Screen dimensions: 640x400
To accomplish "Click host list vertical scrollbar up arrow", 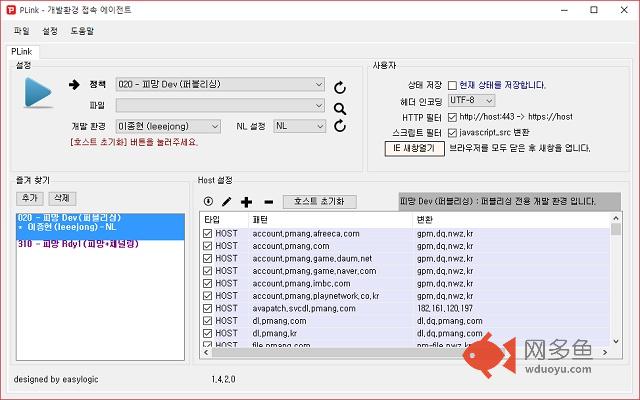I will click(616, 219).
